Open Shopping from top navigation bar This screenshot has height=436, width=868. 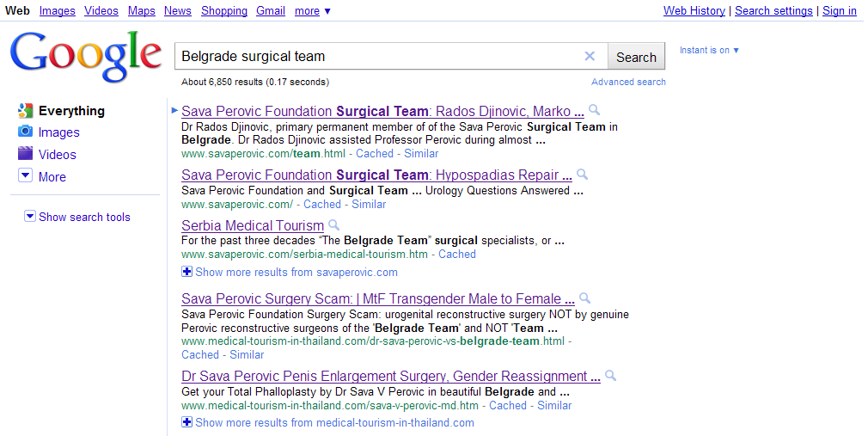[x=224, y=11]
